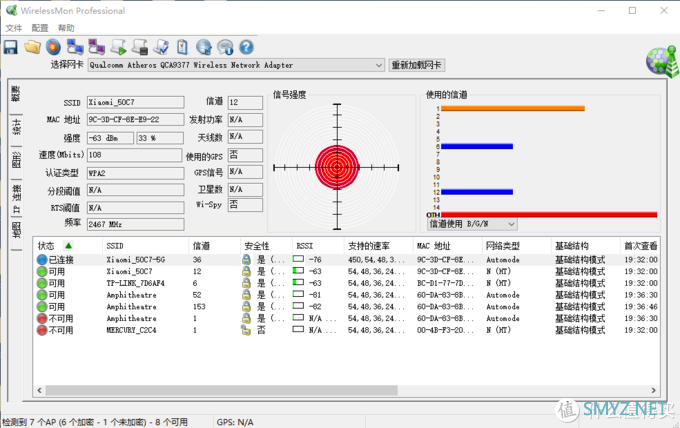This screenshot has width=680, height=428.
Task: Switch to the IP 连接 side tab
Action: [x=16, y=199]
